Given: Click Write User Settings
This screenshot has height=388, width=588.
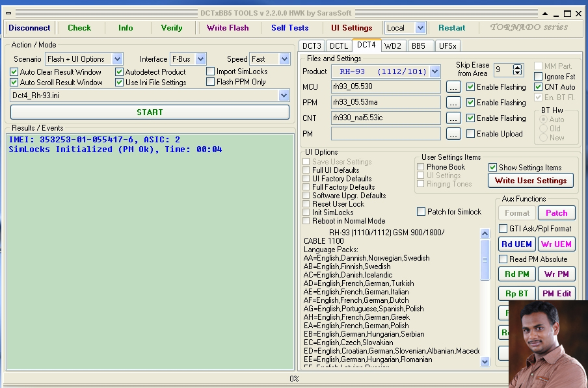Looking at the screenshot, I should coord(531,181).
